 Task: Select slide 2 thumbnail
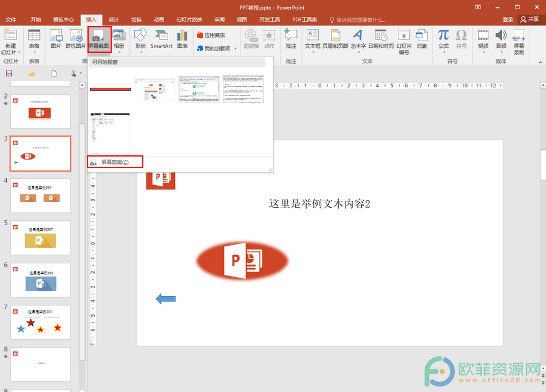(x=41, y=111)
